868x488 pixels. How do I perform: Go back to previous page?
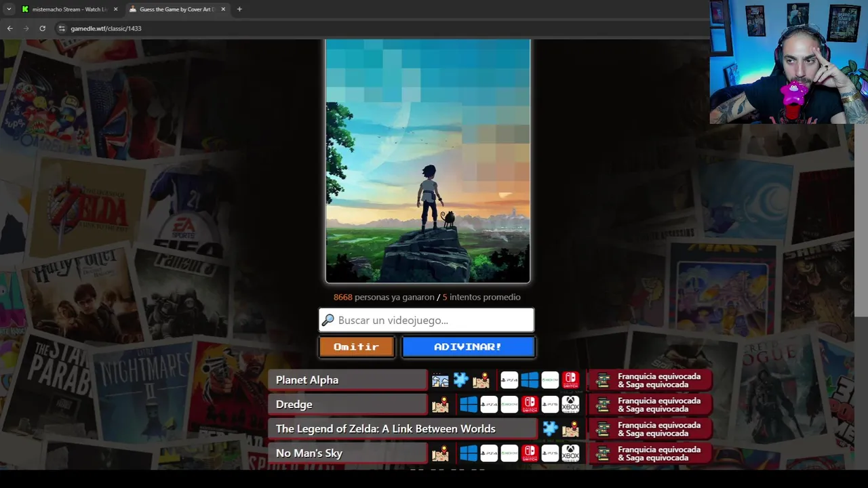coord(9,28)
